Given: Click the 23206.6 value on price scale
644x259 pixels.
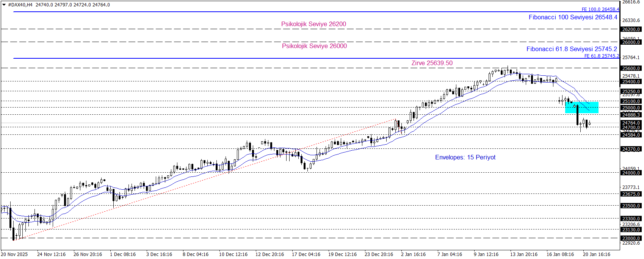Looking at the screenshot, I should 631,224.
